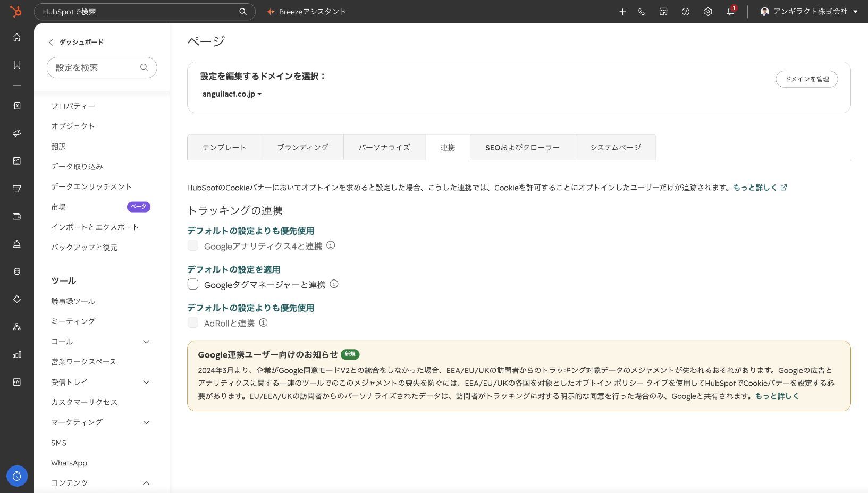868x493 pixels.
Task: Focus the 設定を検索 input
Action: click(102, 67)
